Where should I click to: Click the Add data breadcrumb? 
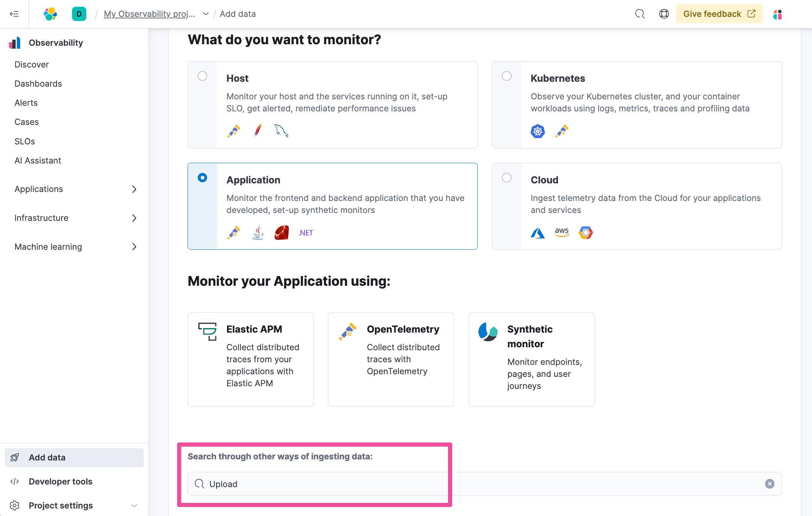click(238, 14)
